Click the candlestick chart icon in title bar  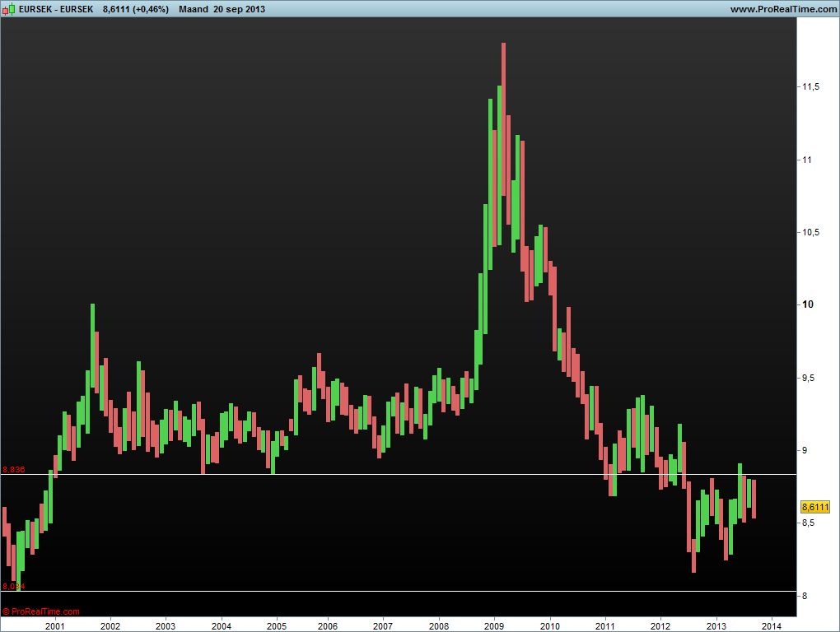(9, 9)
